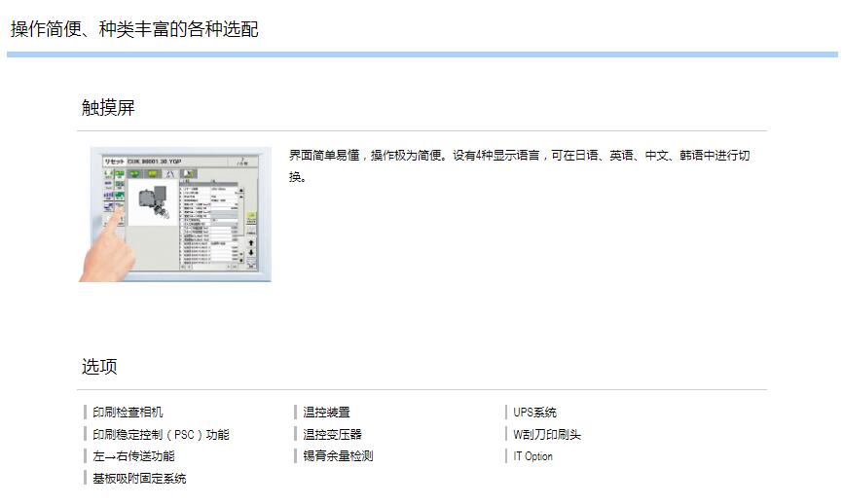The height and width of the screenshot is (504, 843).
Task: Click the touch screen product thumbnail
Action: coord(175,214)
